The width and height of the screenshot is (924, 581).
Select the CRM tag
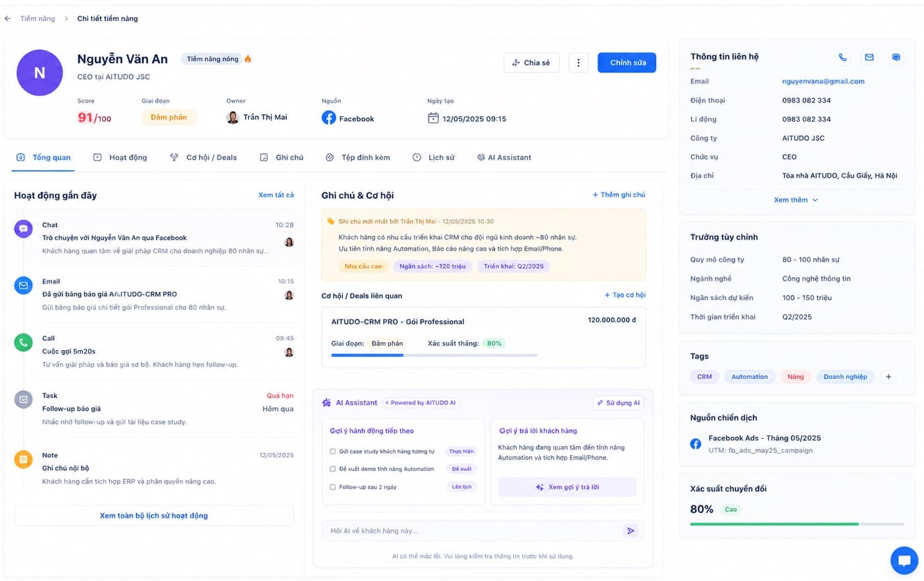coord(704,377)
